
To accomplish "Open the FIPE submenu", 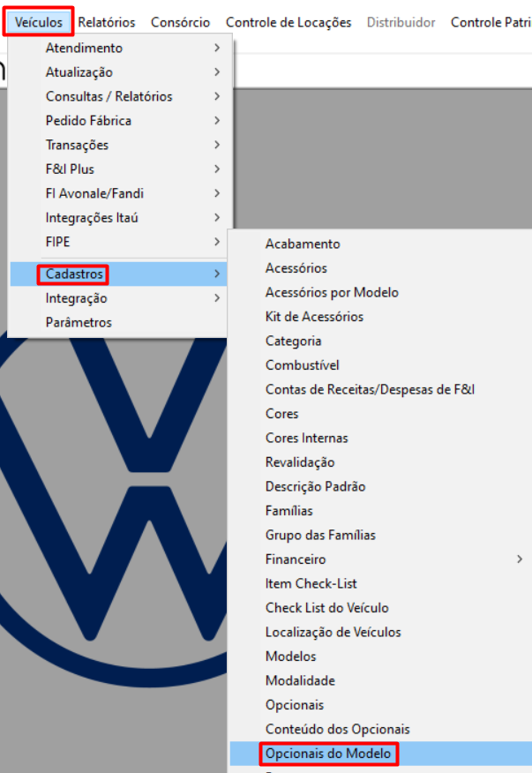I will (x=119, y=241).
